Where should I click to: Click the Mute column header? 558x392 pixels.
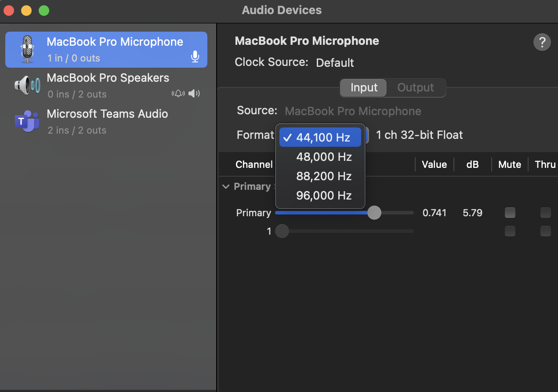[510, 164]
